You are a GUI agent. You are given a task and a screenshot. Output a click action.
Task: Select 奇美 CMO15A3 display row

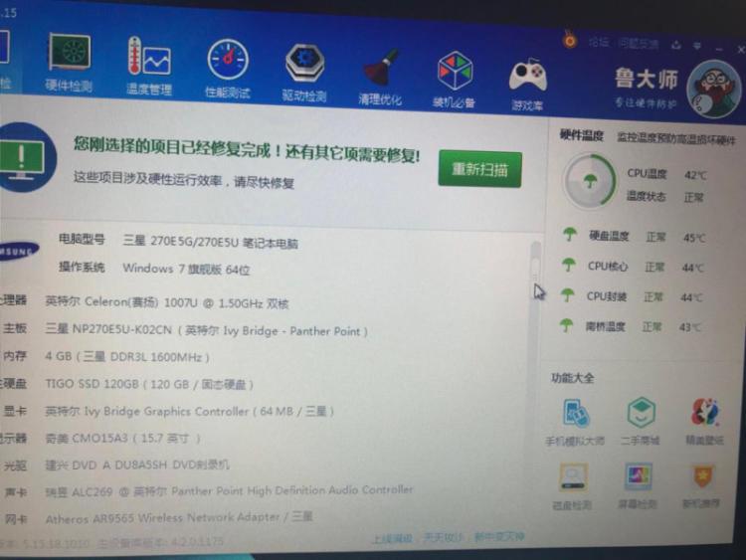(x=100, y=438)
